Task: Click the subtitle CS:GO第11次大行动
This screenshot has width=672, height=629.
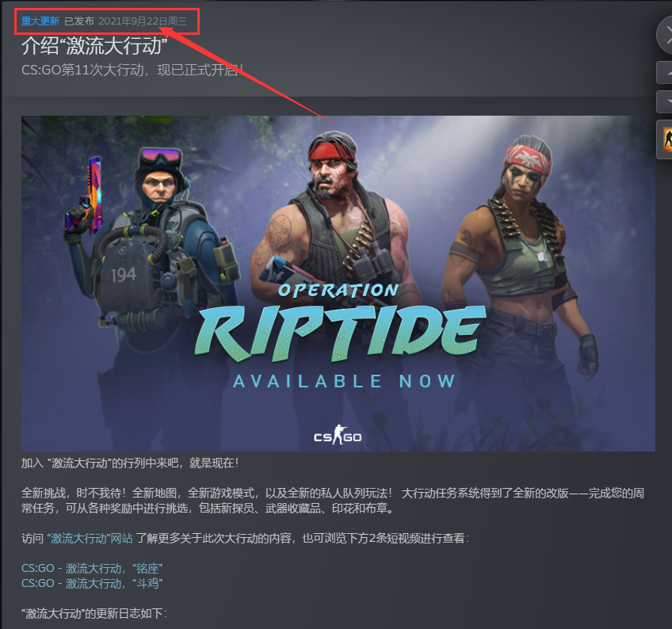Action: 132,70
